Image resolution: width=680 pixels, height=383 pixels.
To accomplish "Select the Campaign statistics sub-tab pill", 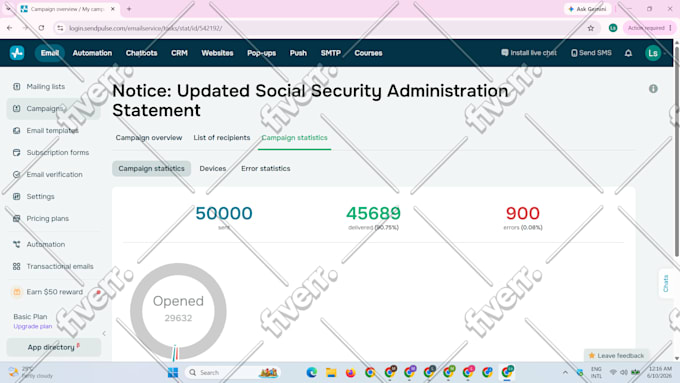I will coord(151,168).
